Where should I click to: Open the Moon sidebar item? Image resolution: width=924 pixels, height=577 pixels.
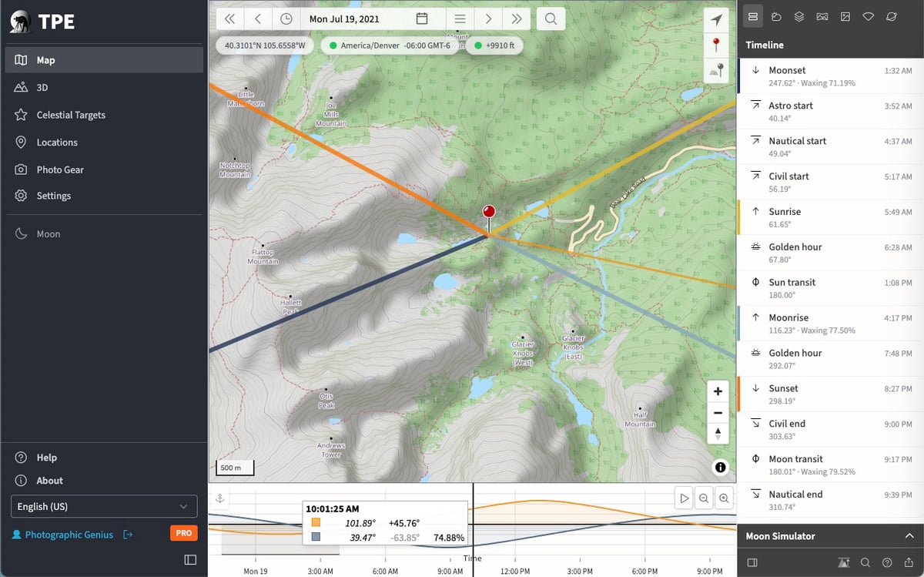[x=104, y=233]
